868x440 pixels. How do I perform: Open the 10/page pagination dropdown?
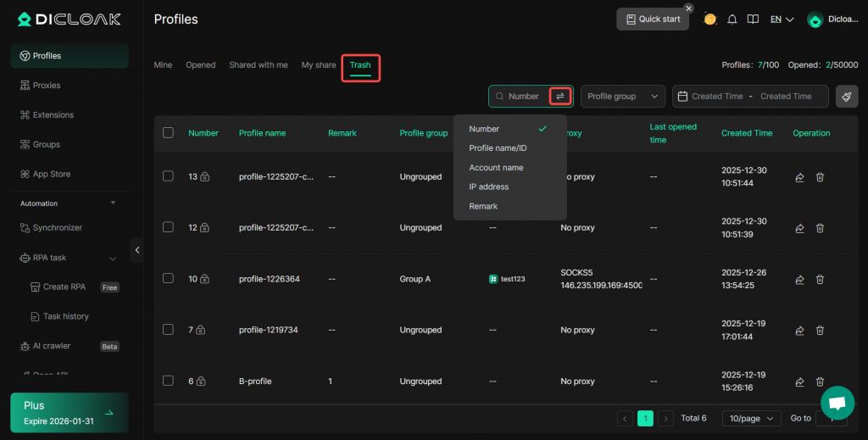752,418
